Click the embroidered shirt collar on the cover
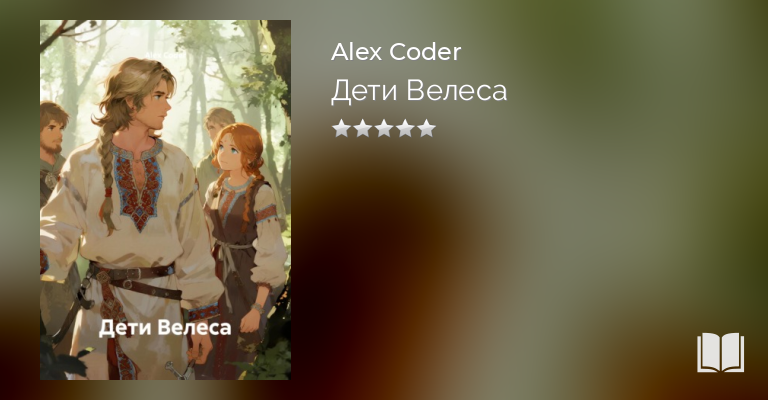The height and width of the screenshot is (400, 768). pyautogui.click(x=139, y=184)
